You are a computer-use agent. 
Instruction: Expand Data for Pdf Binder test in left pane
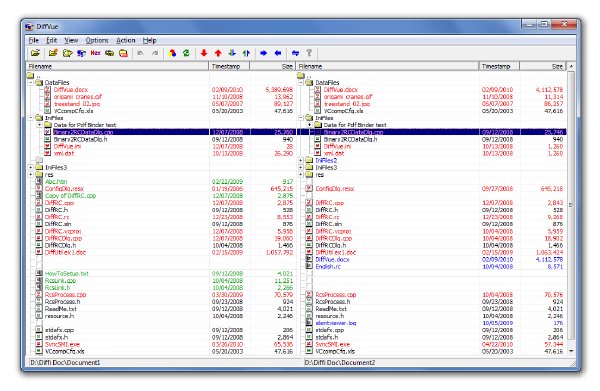tap(39, 125)
